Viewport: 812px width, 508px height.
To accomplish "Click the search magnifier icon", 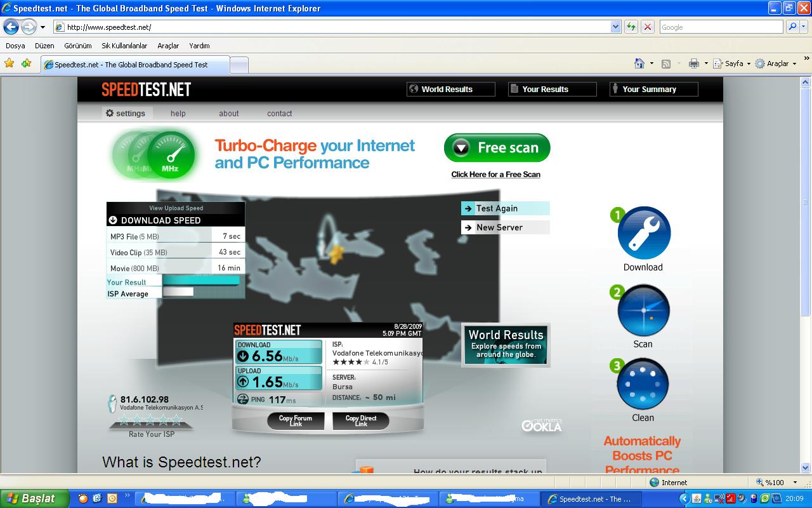I will click(x=792, y=27).
